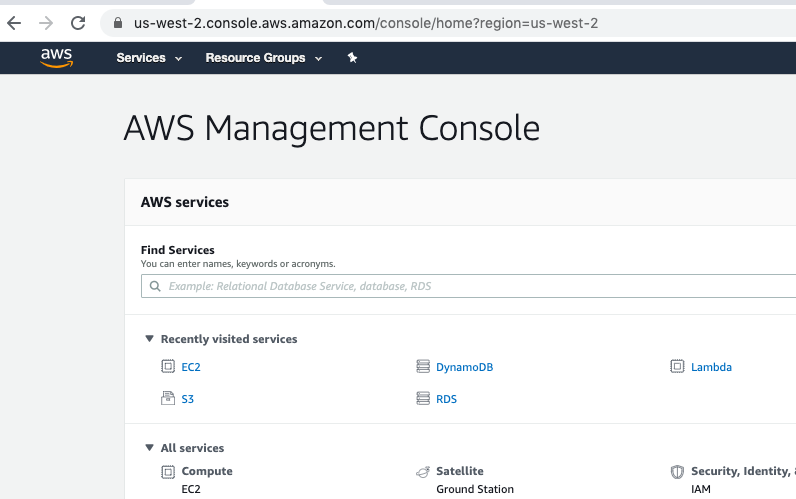Open the Lambda service link
796x499 pixels.
pos(711,367)
